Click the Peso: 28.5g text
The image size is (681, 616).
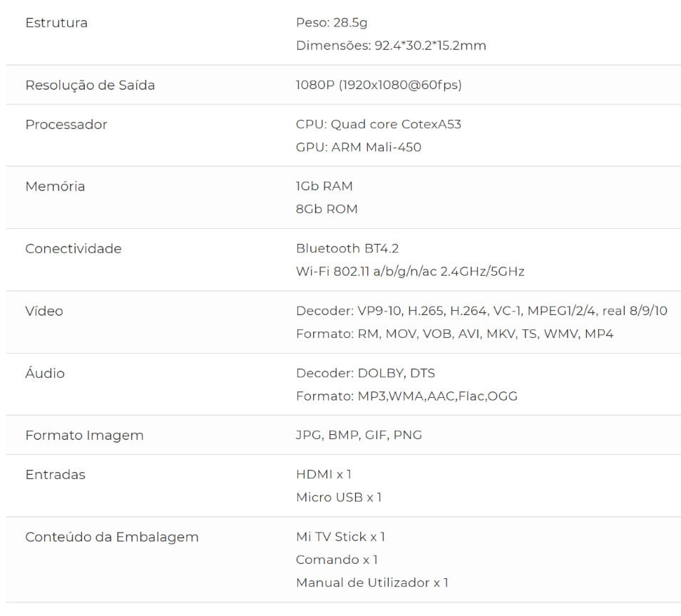pyautogui.click(x=332, y=23)
